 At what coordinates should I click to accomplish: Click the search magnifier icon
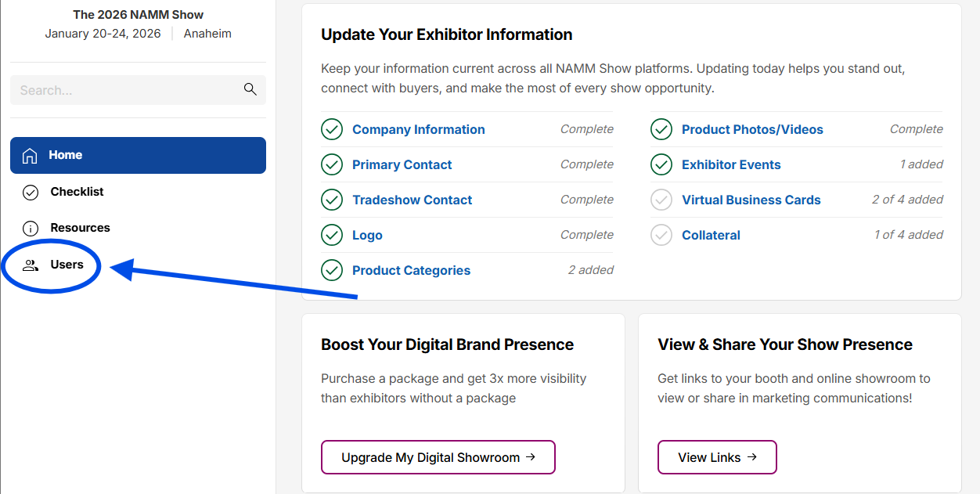(250, 89)
